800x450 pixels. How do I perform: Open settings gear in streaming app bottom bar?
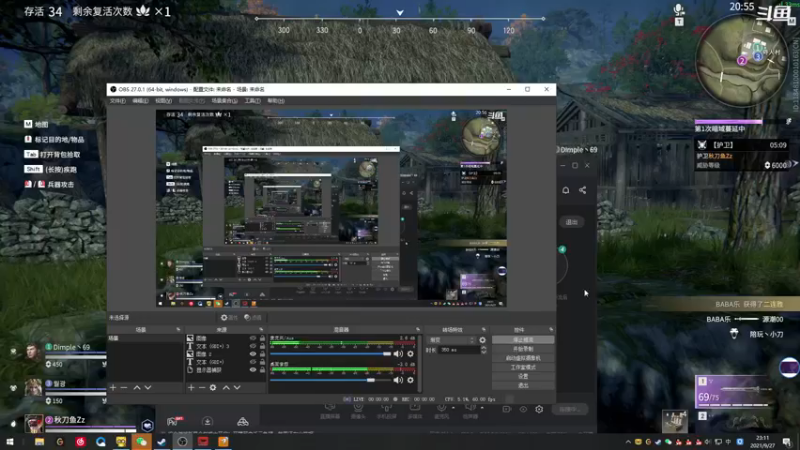539,409
